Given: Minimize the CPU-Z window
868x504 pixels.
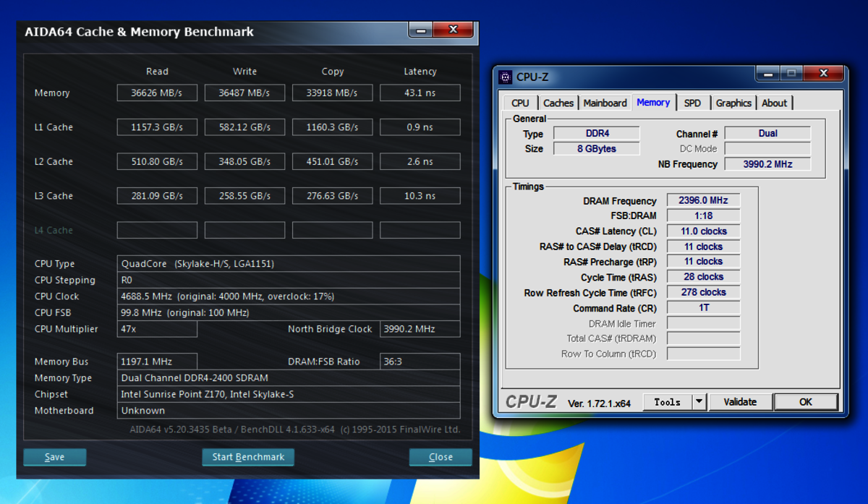Looking at the screenshot, I should [x=768, y=73].
